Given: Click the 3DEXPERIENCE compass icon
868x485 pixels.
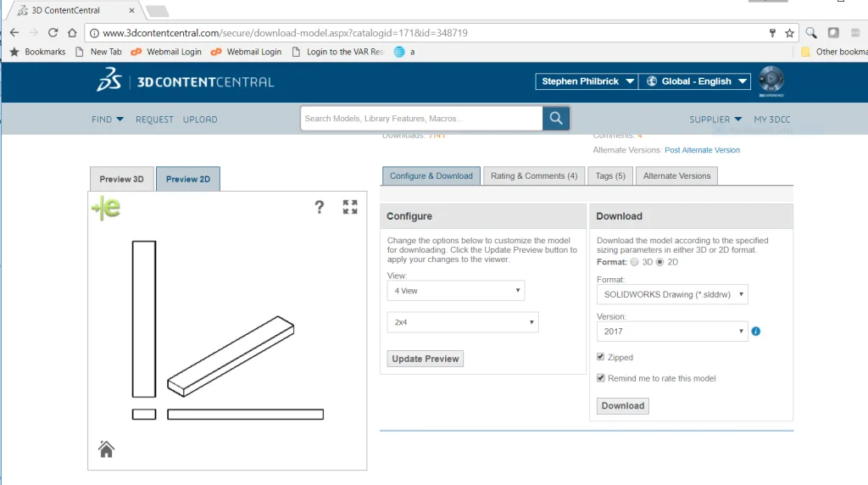Looking at the screenshot, I should coord(771,79).
